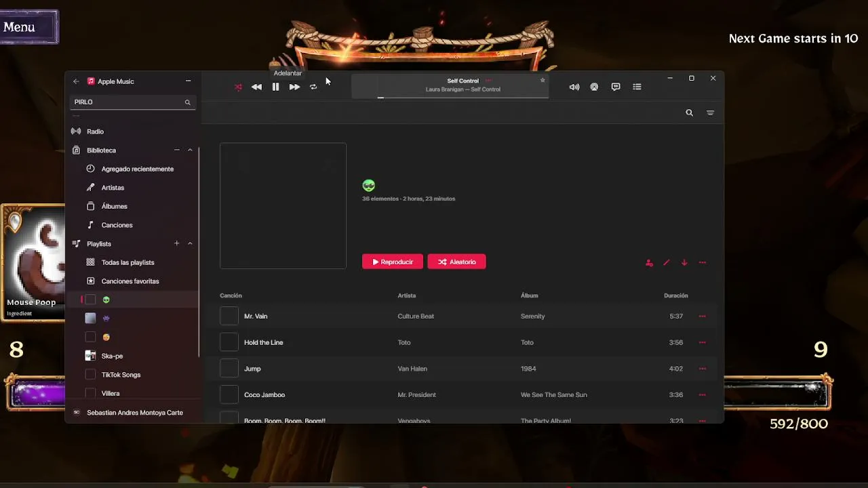868x488 pixels.
Task: Open playlist collaboration settings
Action: click(x=649, y=263)
